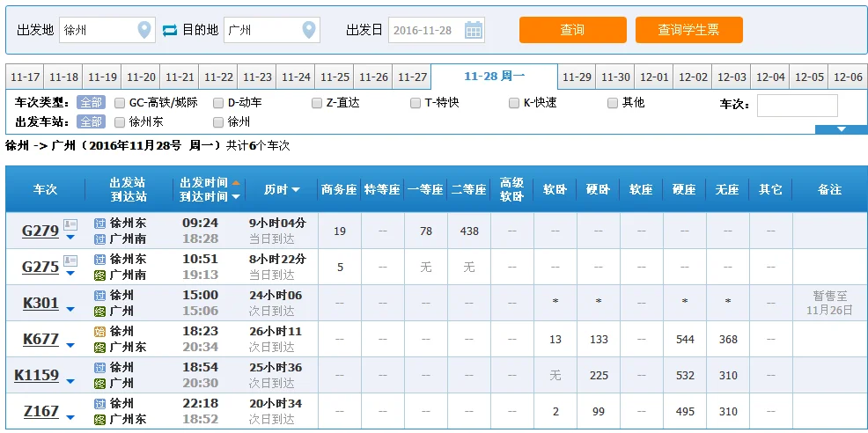Viewport: 868px width, 433px height.
Task: Check the 其他 train type filter
Action: click(612, 103)
